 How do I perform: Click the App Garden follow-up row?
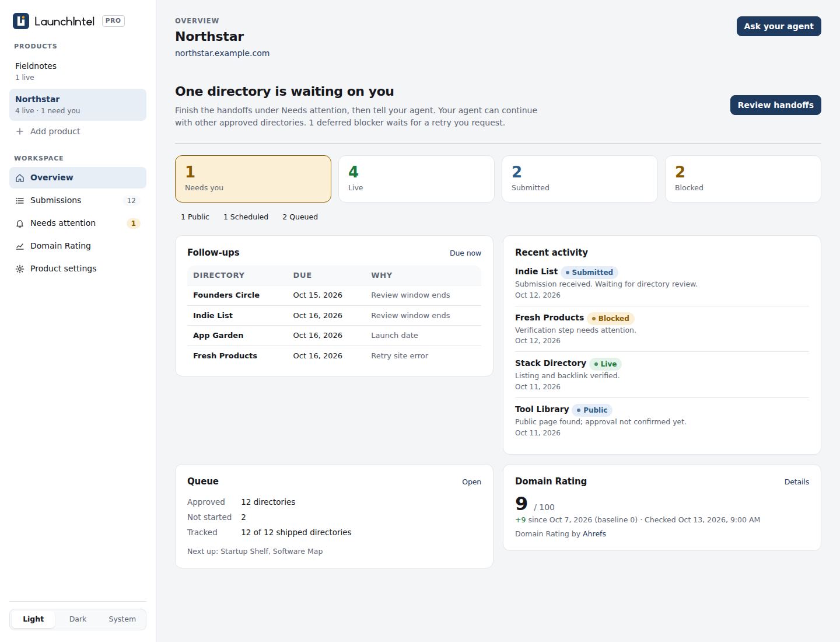(x=334, y=336)
